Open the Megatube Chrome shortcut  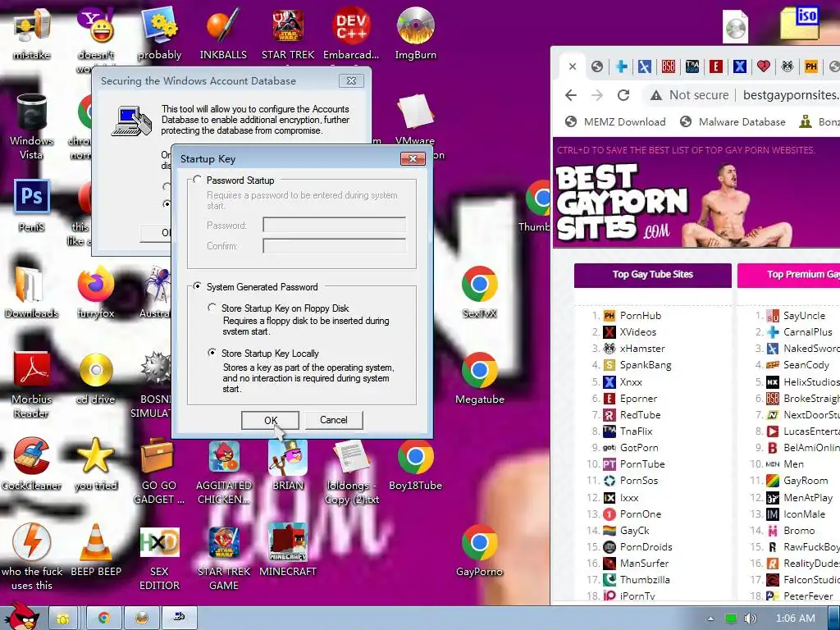coord(479,378)
